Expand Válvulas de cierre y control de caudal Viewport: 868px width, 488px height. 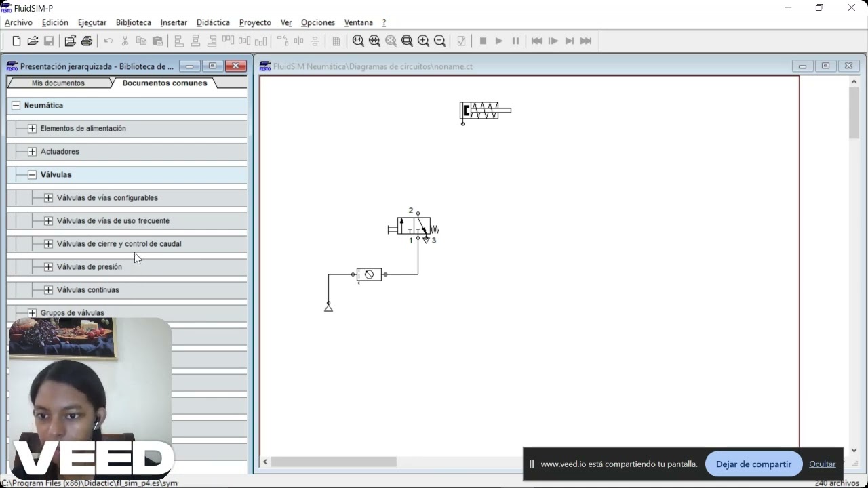point(48,243)
